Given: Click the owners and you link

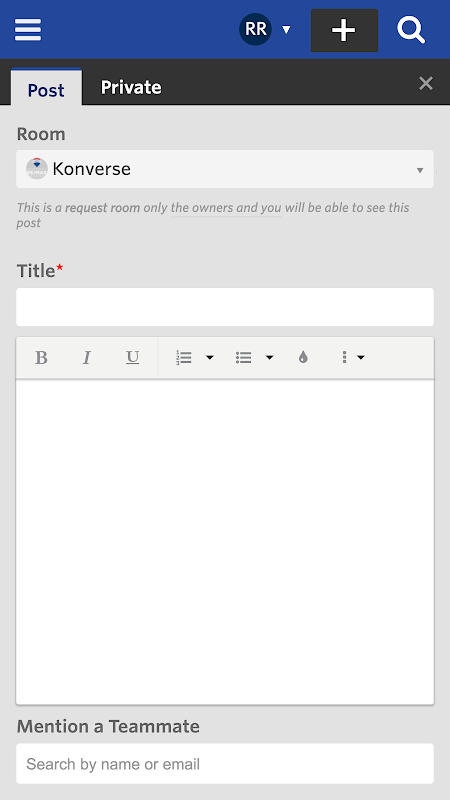Looking at the screenshot, I should tap(226, 208).
